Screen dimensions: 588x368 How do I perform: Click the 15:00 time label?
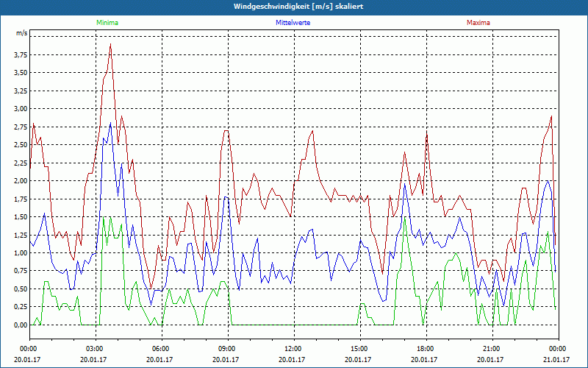tap(360, 349)
